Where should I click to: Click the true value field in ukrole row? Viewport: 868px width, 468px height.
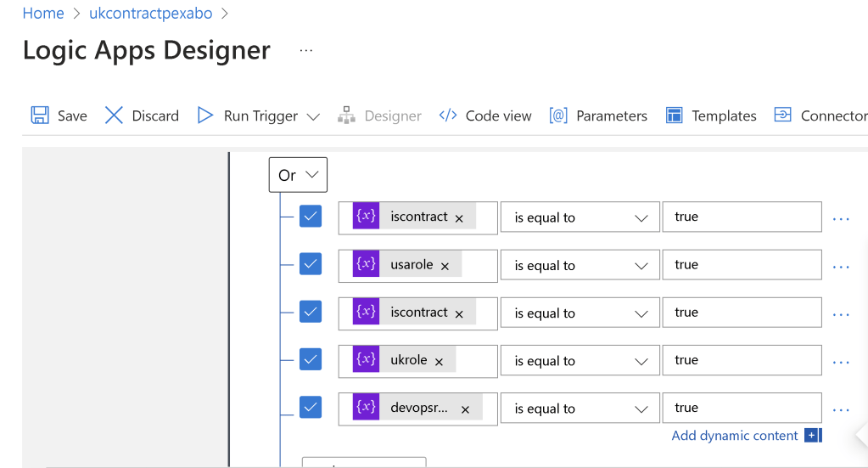tap(742, 360)
